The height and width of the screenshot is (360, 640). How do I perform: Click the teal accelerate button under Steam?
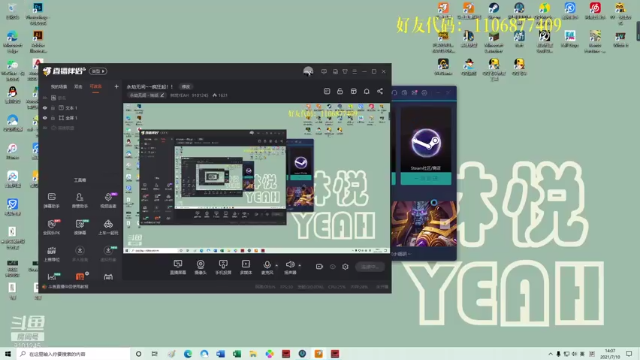[x=426, y=179]
